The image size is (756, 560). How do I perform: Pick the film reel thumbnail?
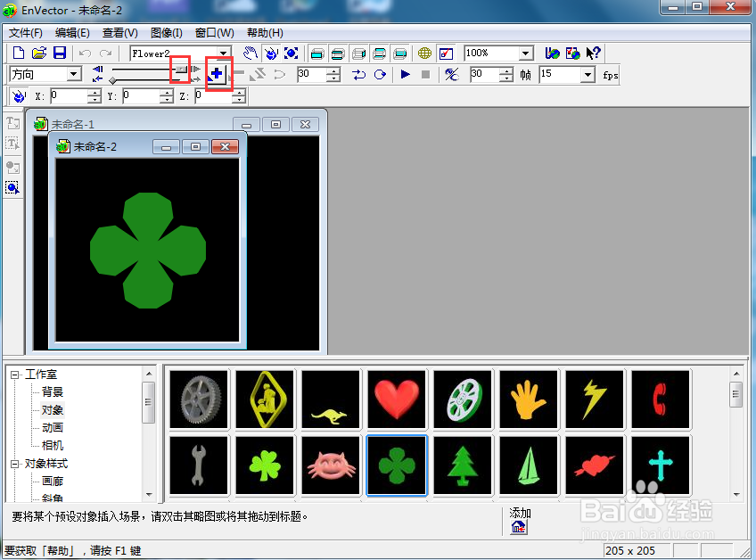click(463, 399)
